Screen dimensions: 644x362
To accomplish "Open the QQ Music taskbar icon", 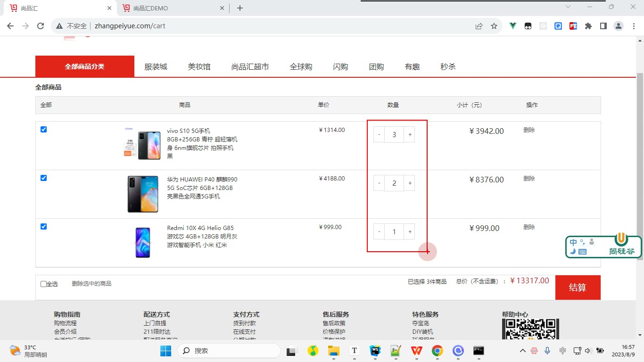I will 313,351.
